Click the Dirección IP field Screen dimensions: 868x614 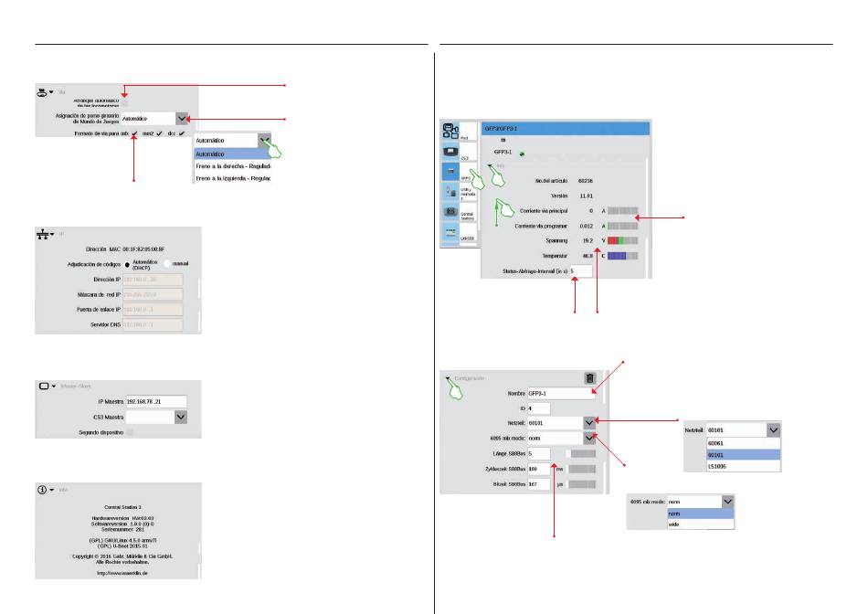pos(153,280)
